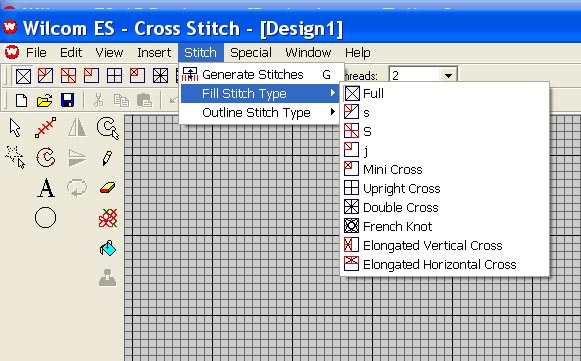This screenshot has width=581, height=361.
Task: Click the paint bucket fill tool
Action: click(x=108, y=248)
